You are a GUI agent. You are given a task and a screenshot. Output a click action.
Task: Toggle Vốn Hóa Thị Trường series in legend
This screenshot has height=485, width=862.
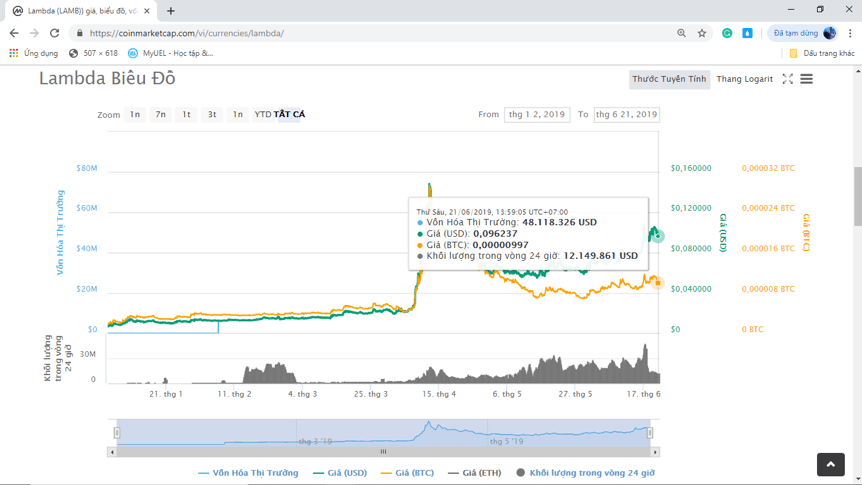pyautogui.click(x=248, y=473)
